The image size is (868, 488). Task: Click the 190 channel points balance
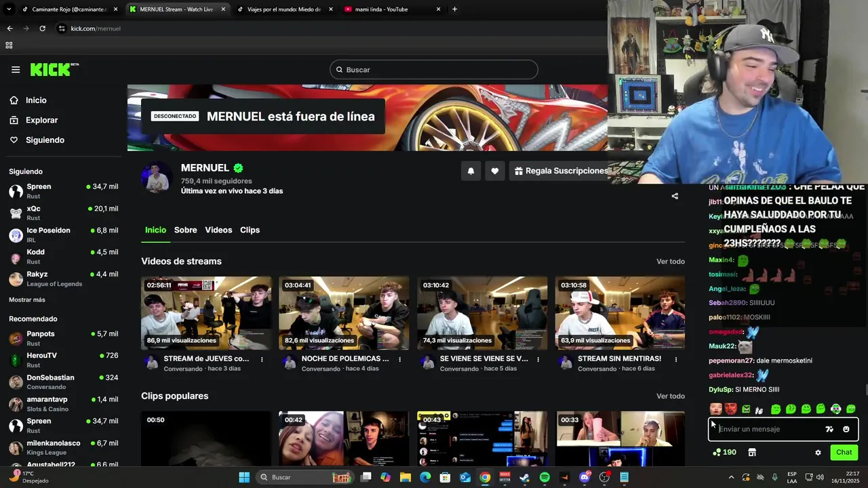click(x=724, y=453)
